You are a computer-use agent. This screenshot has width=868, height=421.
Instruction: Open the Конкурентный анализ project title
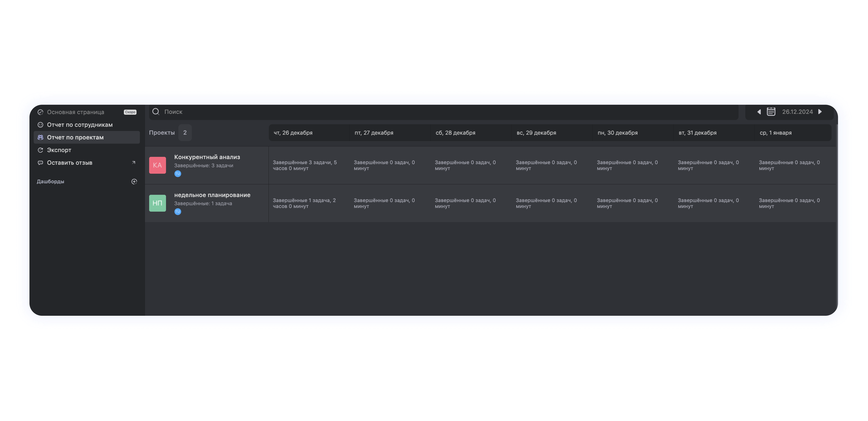207,157
